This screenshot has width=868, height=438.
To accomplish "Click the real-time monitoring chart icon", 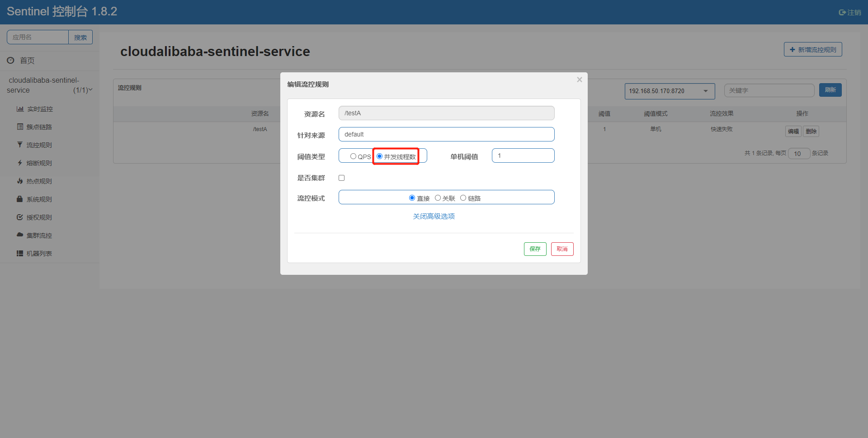I will 20,109.
